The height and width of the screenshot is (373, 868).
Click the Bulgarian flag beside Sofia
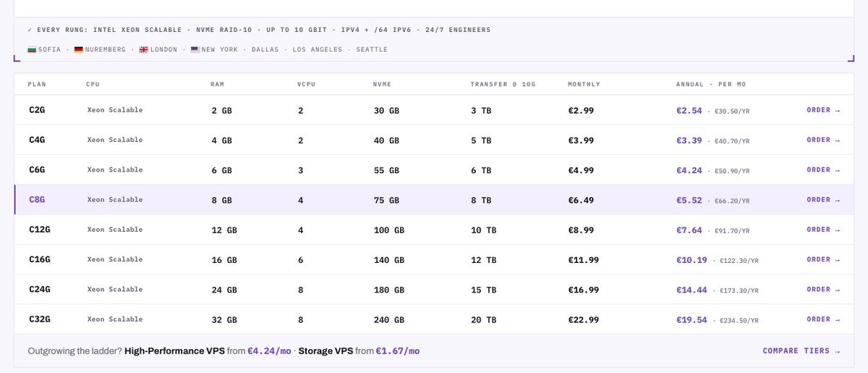coord(32,49)
